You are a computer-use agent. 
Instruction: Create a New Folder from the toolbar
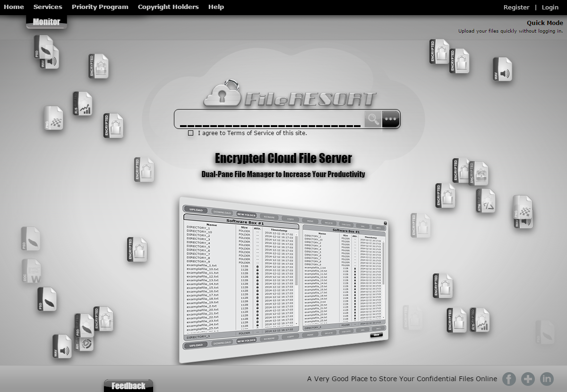247,215
